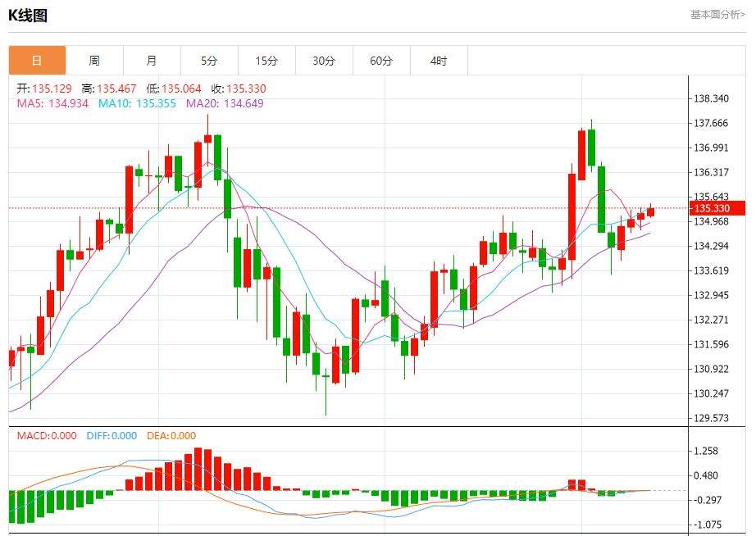Screen dimensions: 756x536
Task: Click the 132.945 price axis label
Action: click(711, 296)
